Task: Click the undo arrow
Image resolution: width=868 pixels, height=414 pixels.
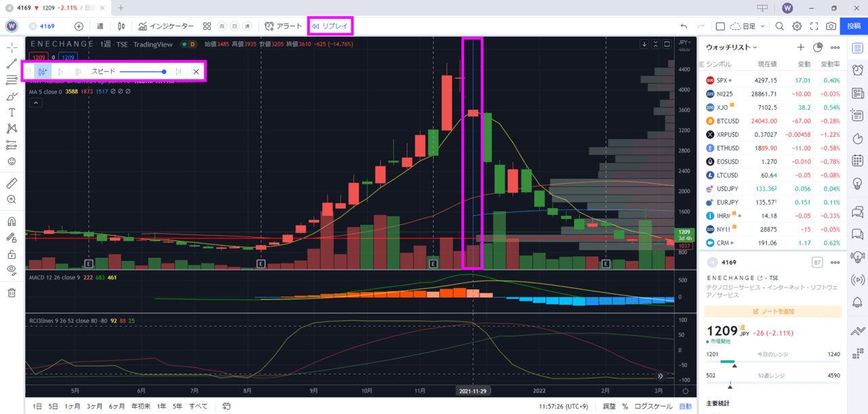Action: click(684, 26)
